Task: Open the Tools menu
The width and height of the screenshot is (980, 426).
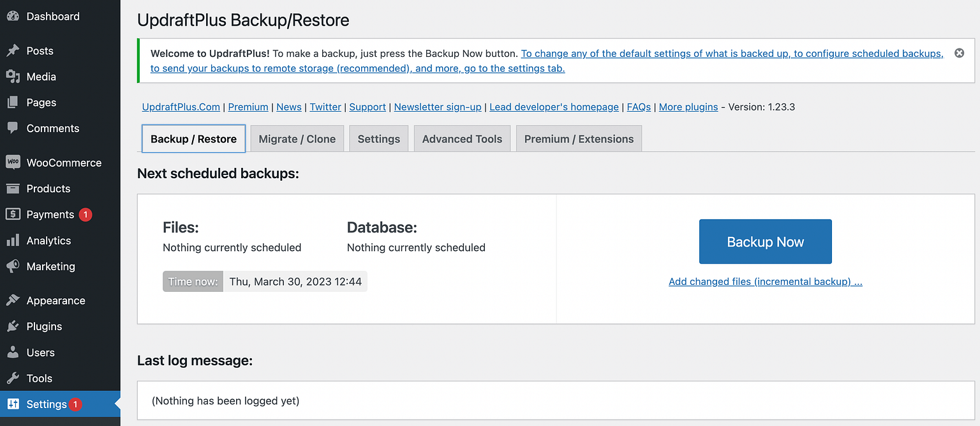Action: tap(38, 378)
